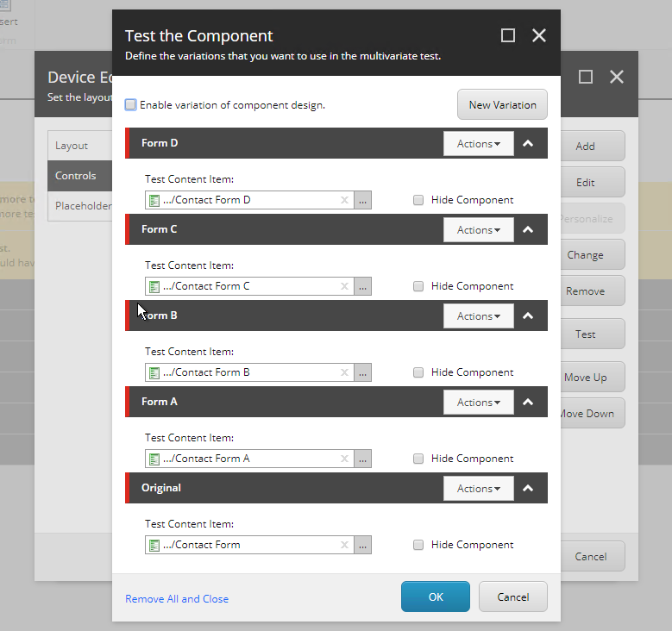Click the New Variation button

502,105
